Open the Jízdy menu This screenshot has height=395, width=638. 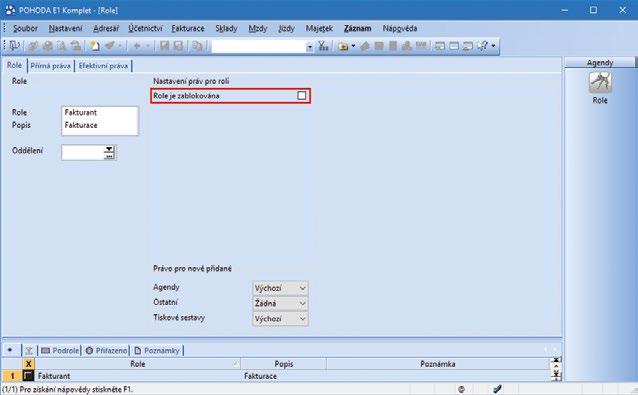286,28
